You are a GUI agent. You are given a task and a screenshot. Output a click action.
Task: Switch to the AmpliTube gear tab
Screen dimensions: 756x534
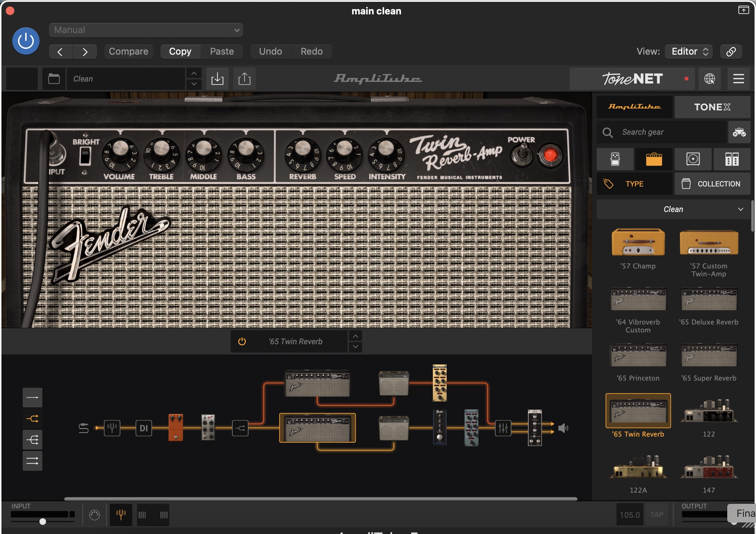634,107
